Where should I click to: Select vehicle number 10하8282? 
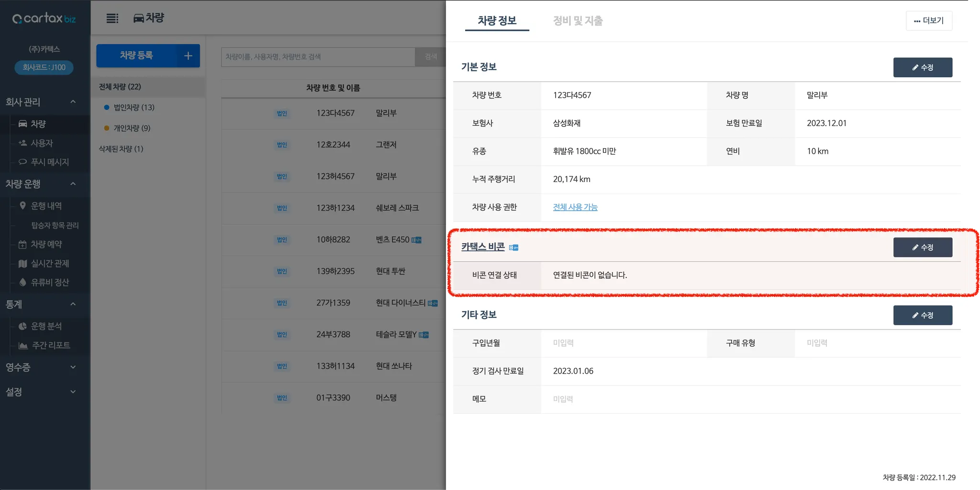[x=333, y=239]
